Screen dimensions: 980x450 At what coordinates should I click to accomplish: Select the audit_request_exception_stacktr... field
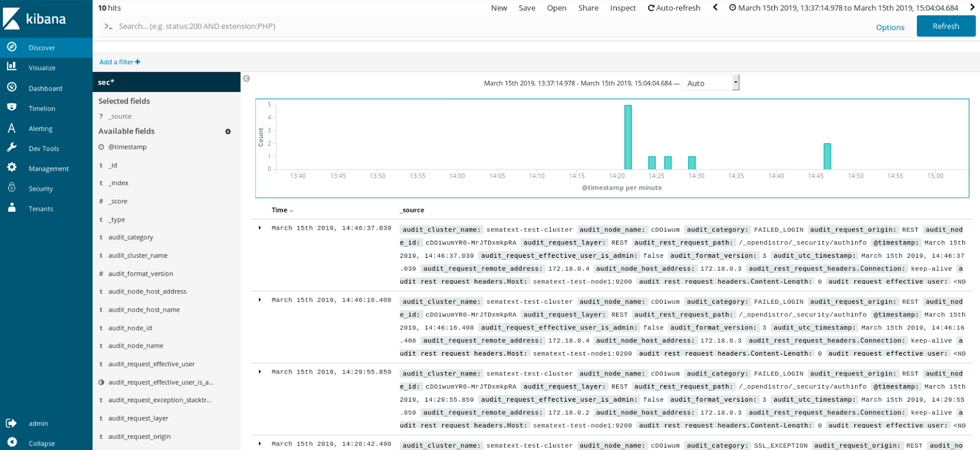click(x=159, y=400)
